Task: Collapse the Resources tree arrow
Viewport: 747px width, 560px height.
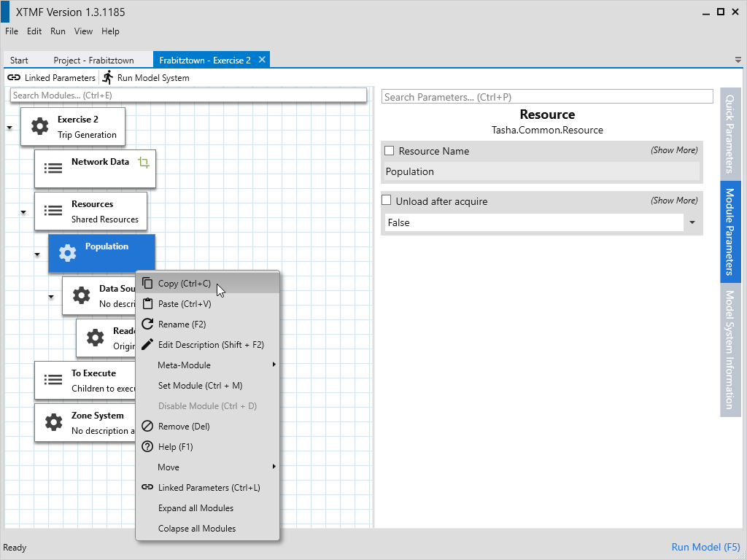Action: click(x=23, y=212)
